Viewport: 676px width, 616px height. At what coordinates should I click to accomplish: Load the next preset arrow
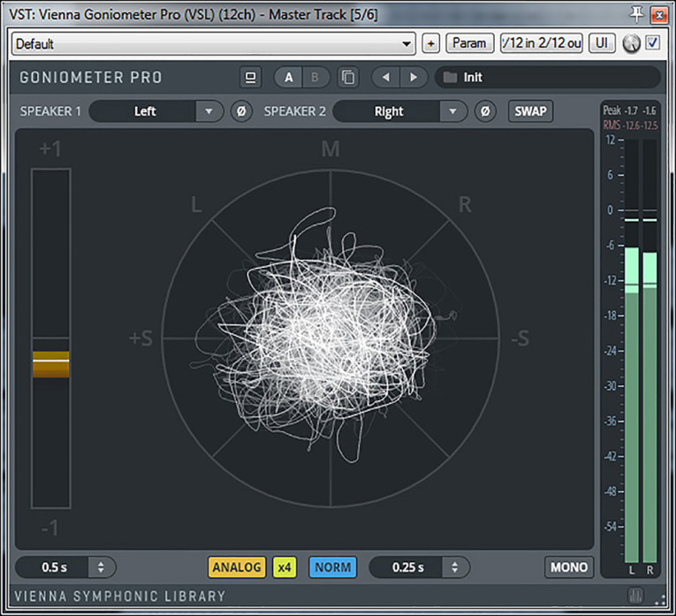[414, 78]
